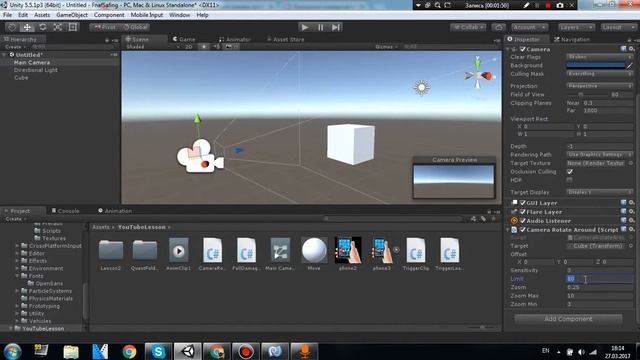
Task: Switch to the Game tab
Action: click(x=184, y=39)
